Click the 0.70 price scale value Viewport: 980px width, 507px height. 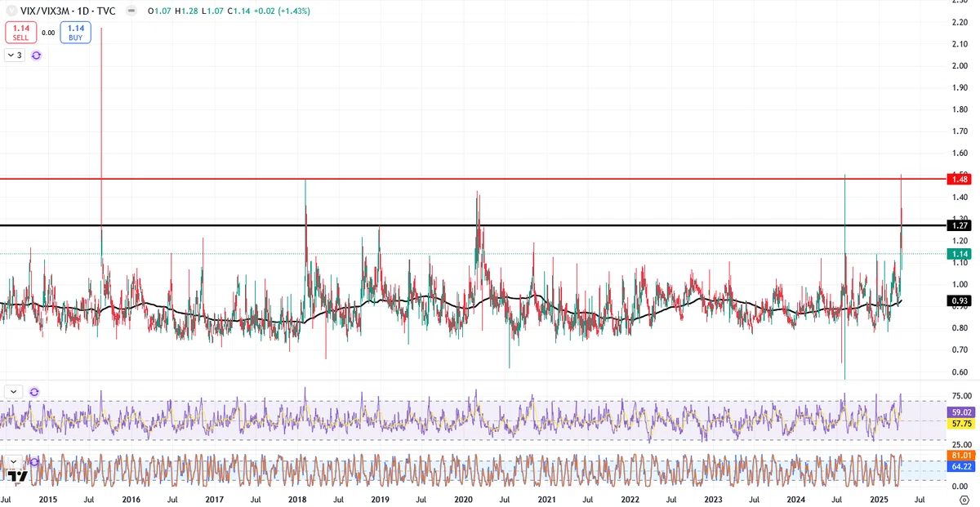960,350
